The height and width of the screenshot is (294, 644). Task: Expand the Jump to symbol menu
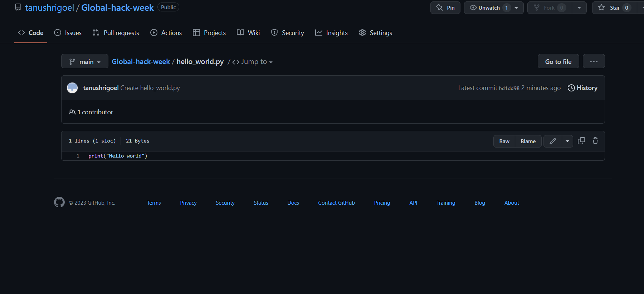point(252,62)
